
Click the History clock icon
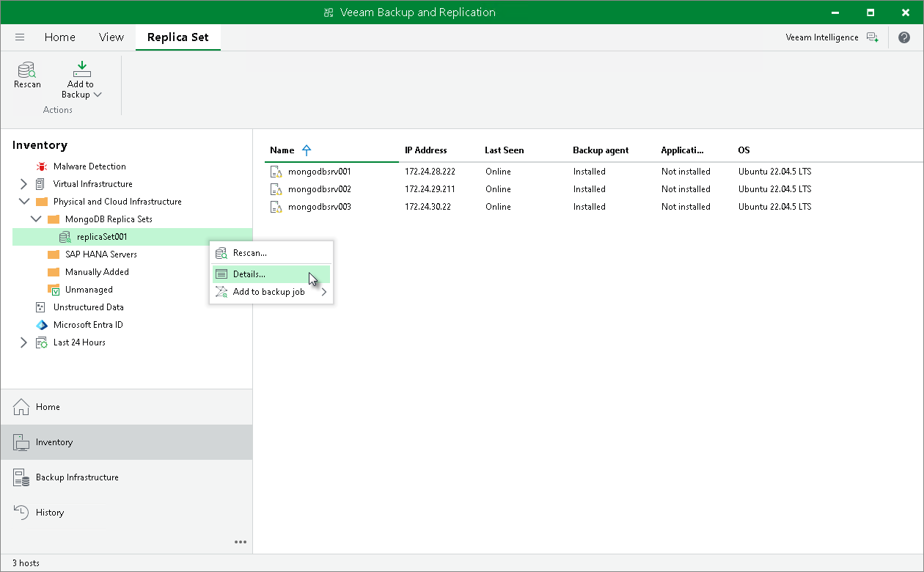(x=21, y=513)
